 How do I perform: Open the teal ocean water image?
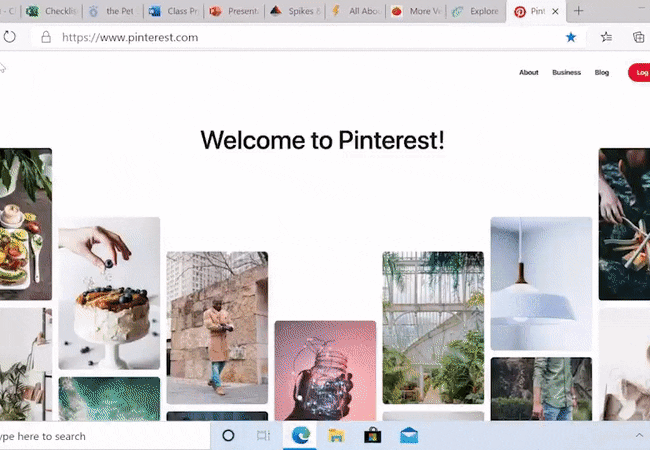coord(109,399)
